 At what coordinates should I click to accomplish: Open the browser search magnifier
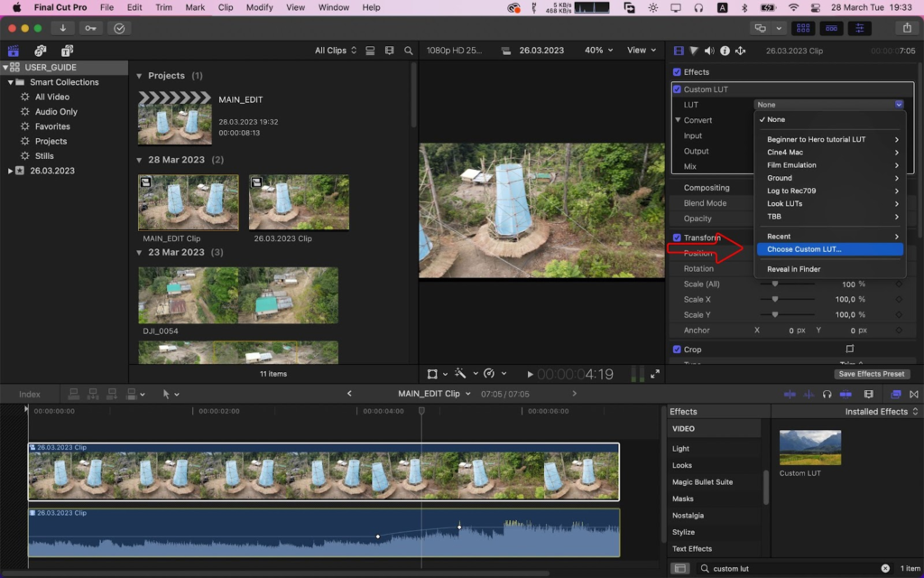pyautogui.click(x=409, y=51)
